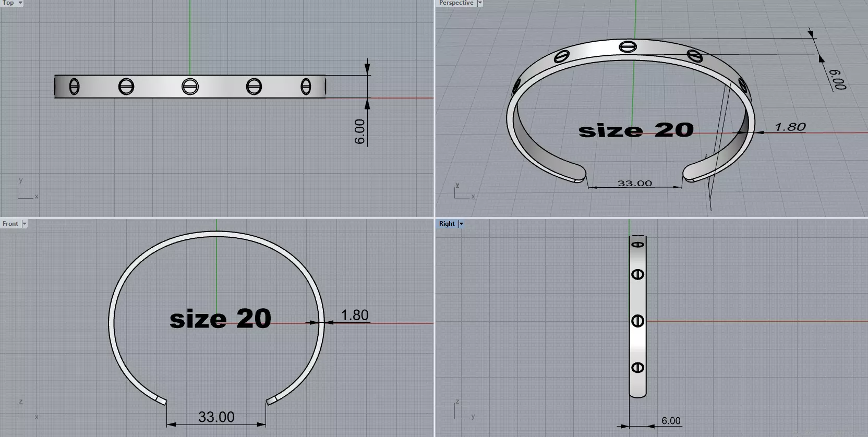The height and width of the screenshot is (437, 868).
Task: Select the 'size 20' text in Perspective viewport
Action: [636, 130]
